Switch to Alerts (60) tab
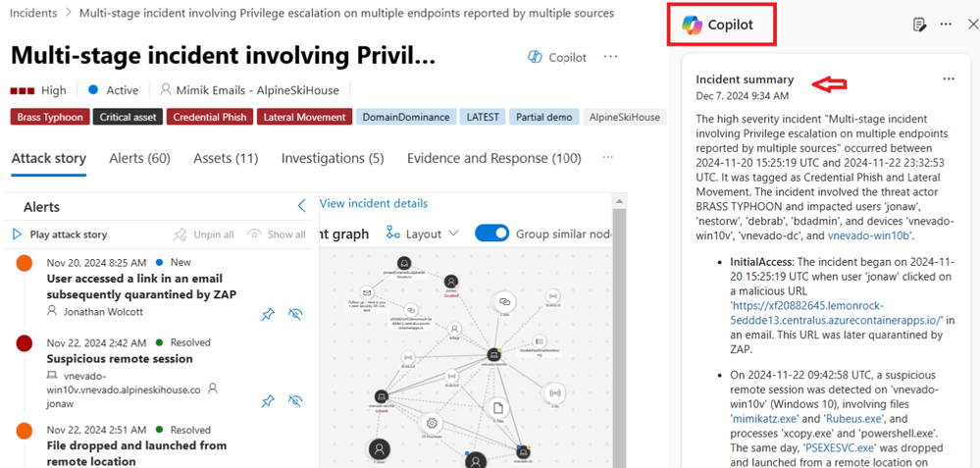Viewport: 980px width, 468px height. pyautogui.click(x=139, y=159)
